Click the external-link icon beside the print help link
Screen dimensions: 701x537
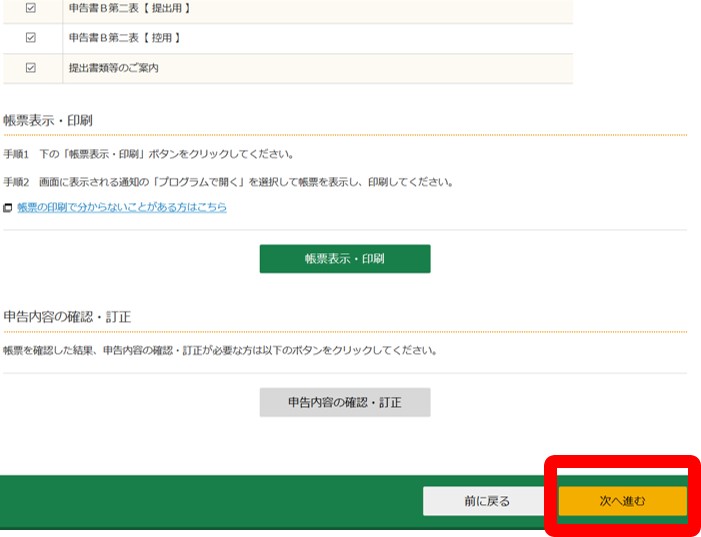coord(8,208)
